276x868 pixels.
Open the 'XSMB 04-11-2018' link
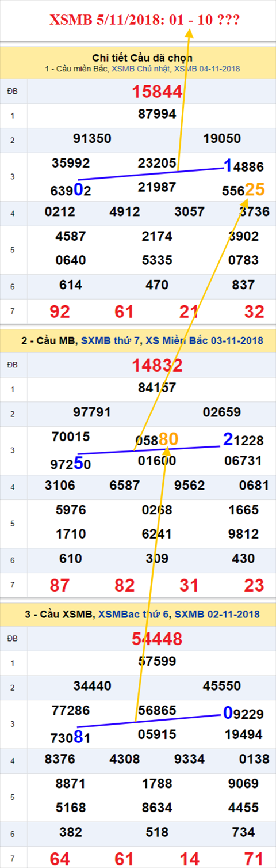[206, 69]
